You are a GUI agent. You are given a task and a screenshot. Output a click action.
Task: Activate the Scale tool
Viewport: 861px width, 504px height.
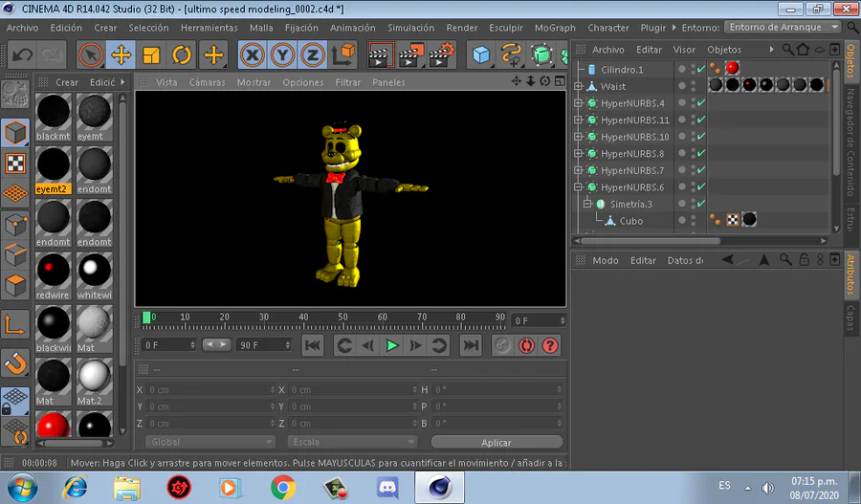click(151, 55)
